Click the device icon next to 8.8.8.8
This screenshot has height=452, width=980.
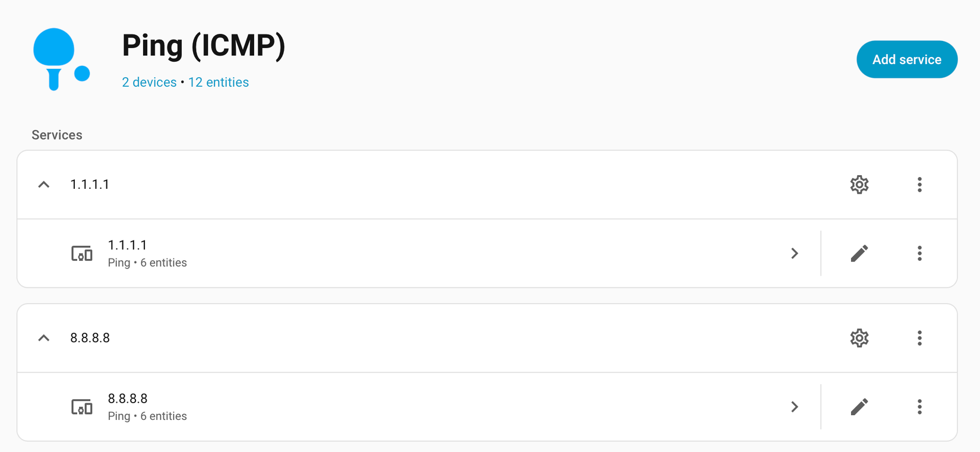[82, 407]
